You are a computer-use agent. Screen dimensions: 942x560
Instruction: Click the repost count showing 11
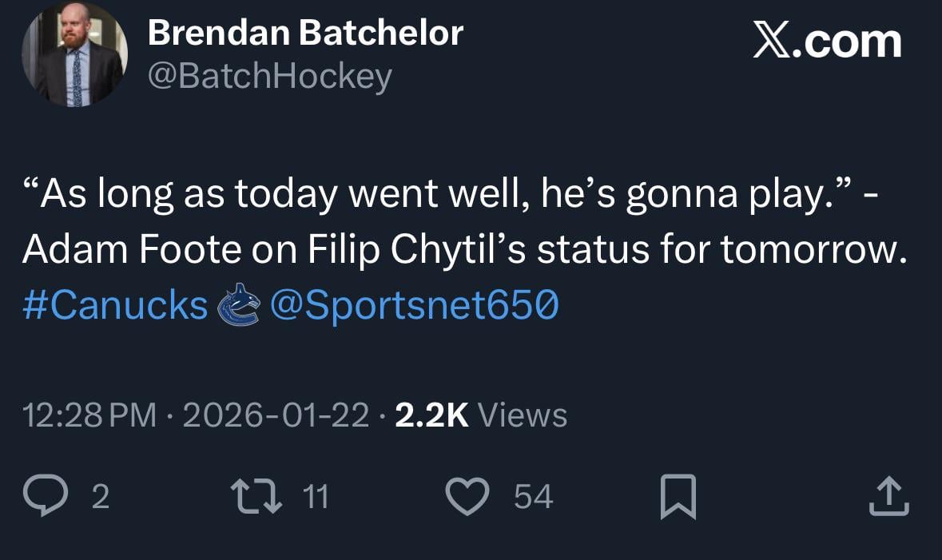[316, 496]
